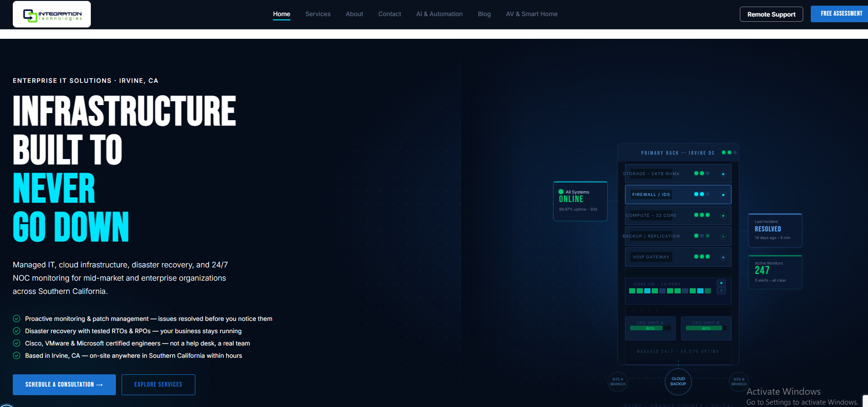Click the status dots beside IRVINE DC header

point(729,152)
